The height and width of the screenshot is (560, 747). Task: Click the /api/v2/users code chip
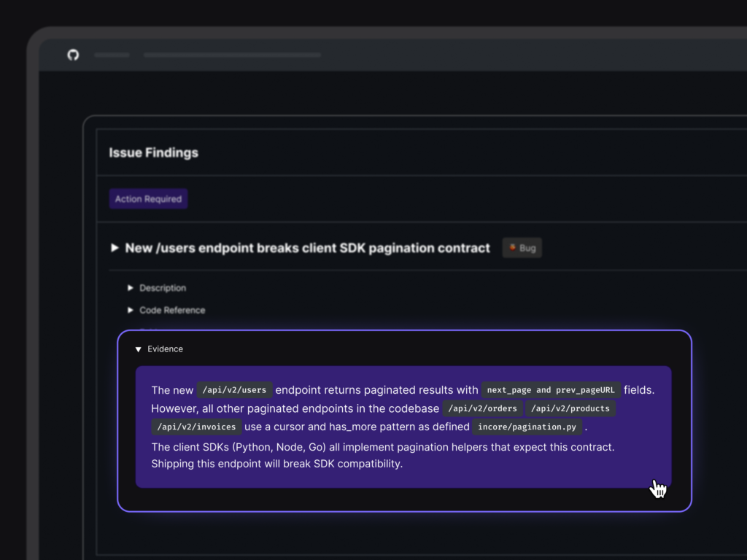pyautogui.click(x=234, y=389)
